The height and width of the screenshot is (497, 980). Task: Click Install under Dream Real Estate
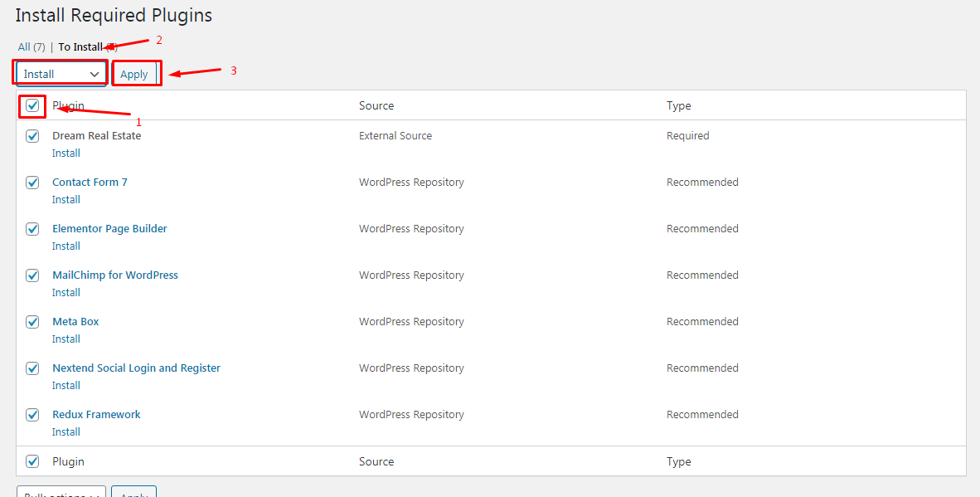point(66,153)
